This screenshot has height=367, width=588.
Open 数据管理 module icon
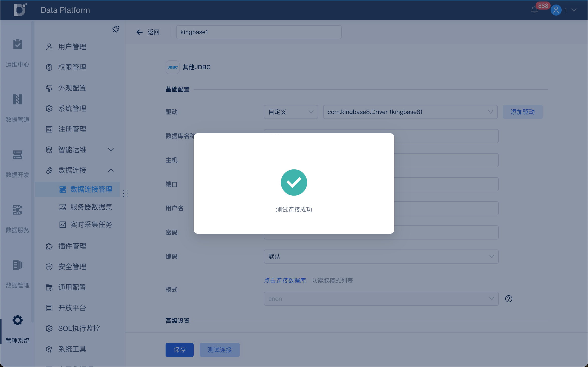[x=17, y=265]
